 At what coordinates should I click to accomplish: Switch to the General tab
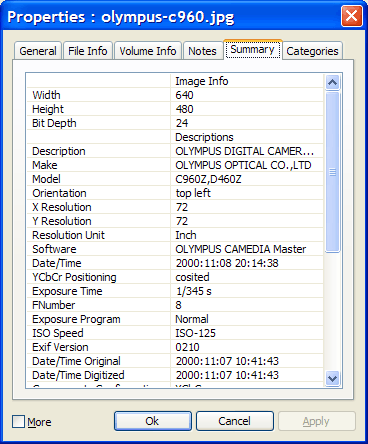pos(38,51)
